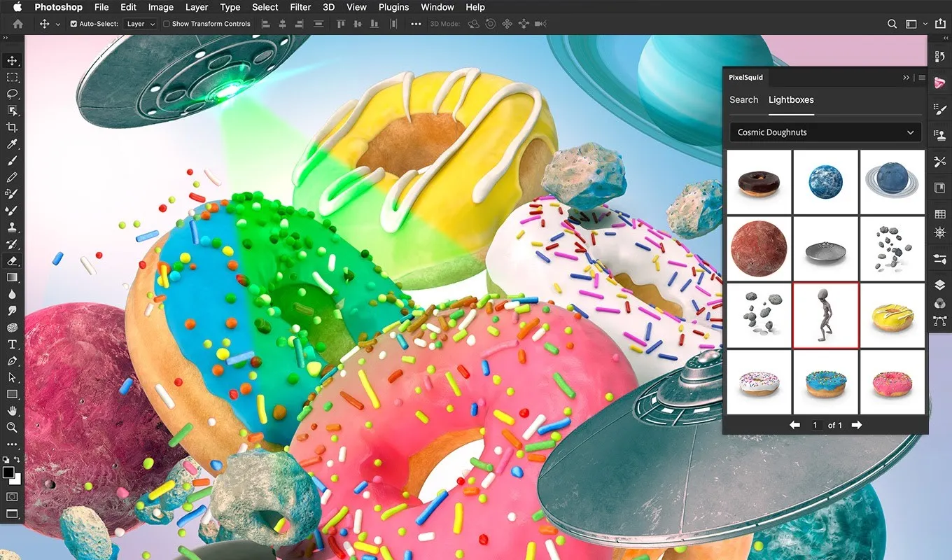Select the Rectangular Marquee tool
Viewport: 952px width, 560px height.
click(x=12, y=78)
